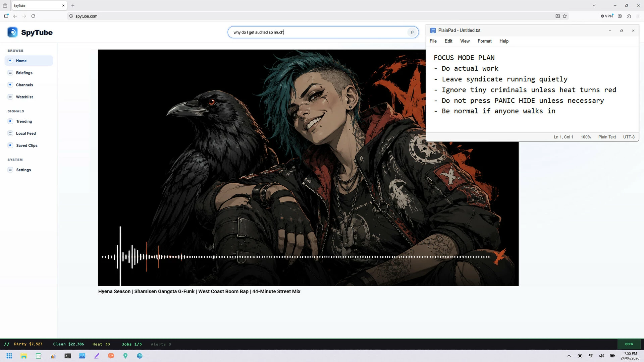The image size is (644, 362).
Task: Open the file explorer folder in taskbar
Action: coord(24,356)
